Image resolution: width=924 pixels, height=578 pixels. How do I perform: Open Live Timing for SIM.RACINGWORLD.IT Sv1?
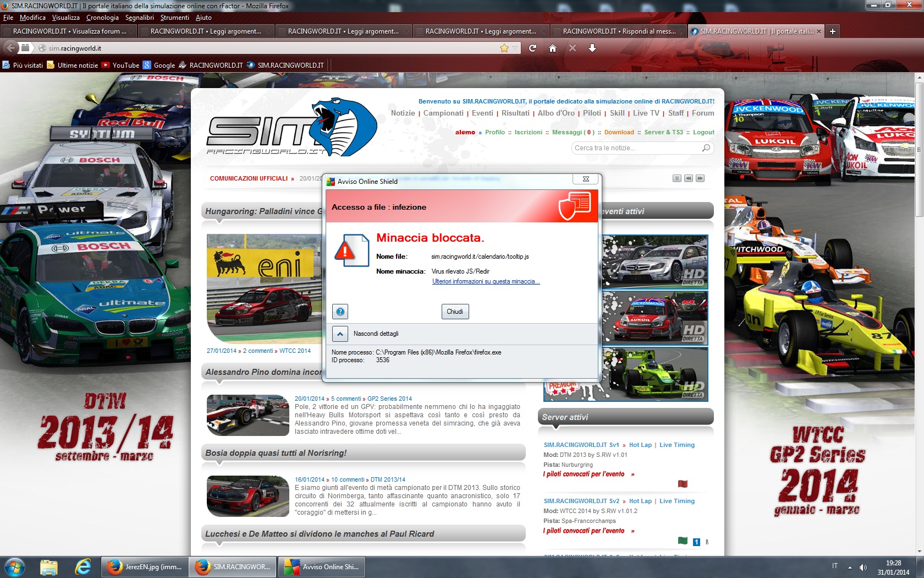click(677, 445)
